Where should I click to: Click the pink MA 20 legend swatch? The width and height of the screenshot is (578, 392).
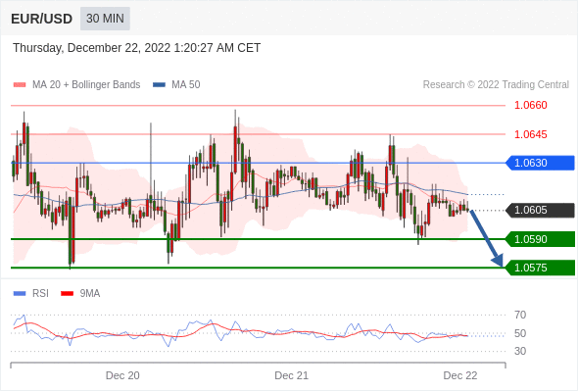[20, 85]
